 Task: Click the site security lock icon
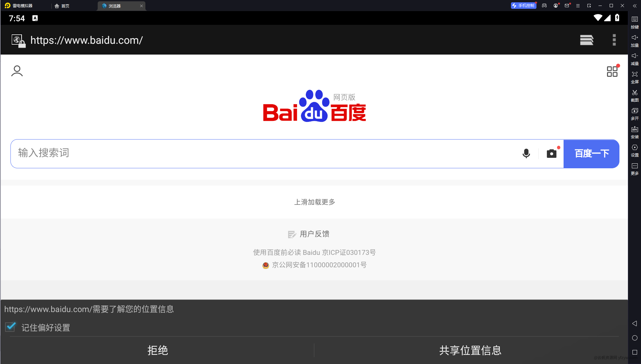coord(18,41)
